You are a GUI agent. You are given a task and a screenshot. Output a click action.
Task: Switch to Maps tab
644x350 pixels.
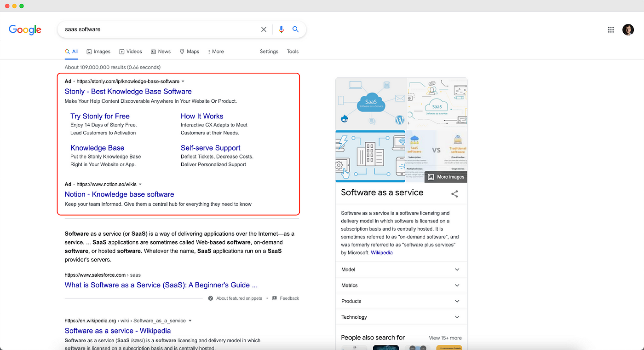tap(190, 52)
